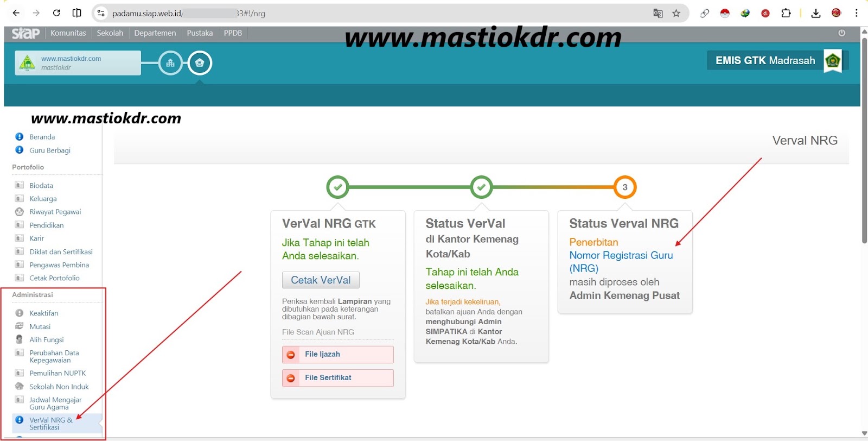868x441 pixels.
Task: Select the institution circle icon in header
Action: point(170,63)
